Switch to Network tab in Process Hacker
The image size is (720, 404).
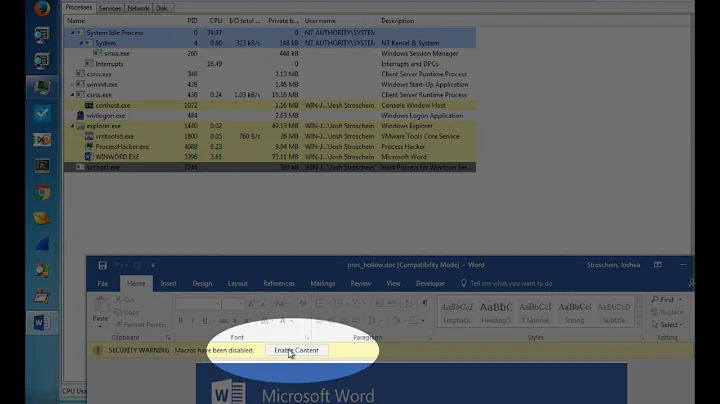click(138, 8)
